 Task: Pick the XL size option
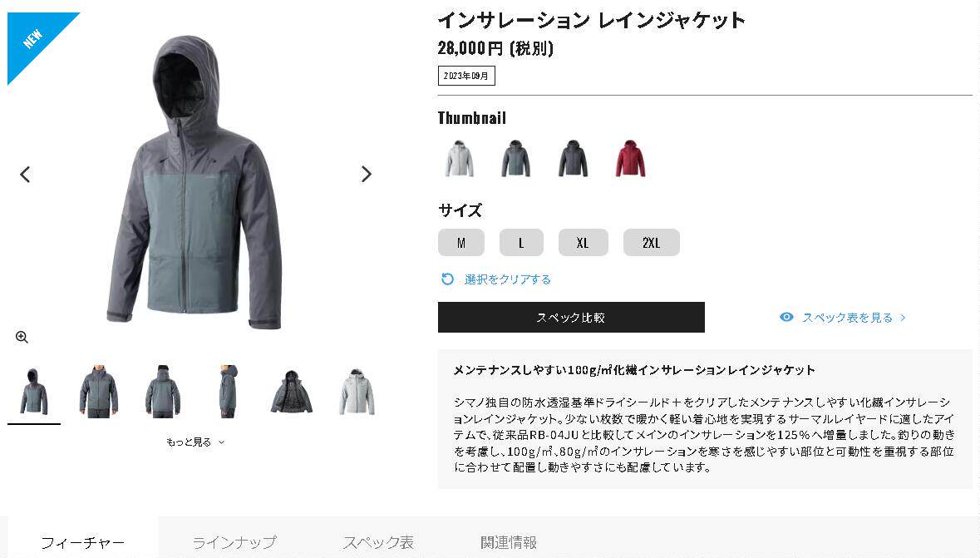coord(584,243)
